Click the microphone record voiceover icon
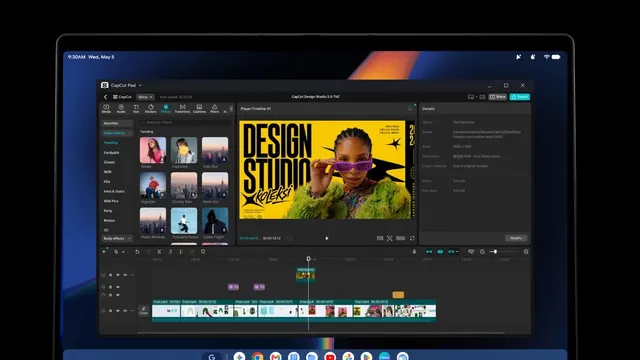 coord(414,252)
